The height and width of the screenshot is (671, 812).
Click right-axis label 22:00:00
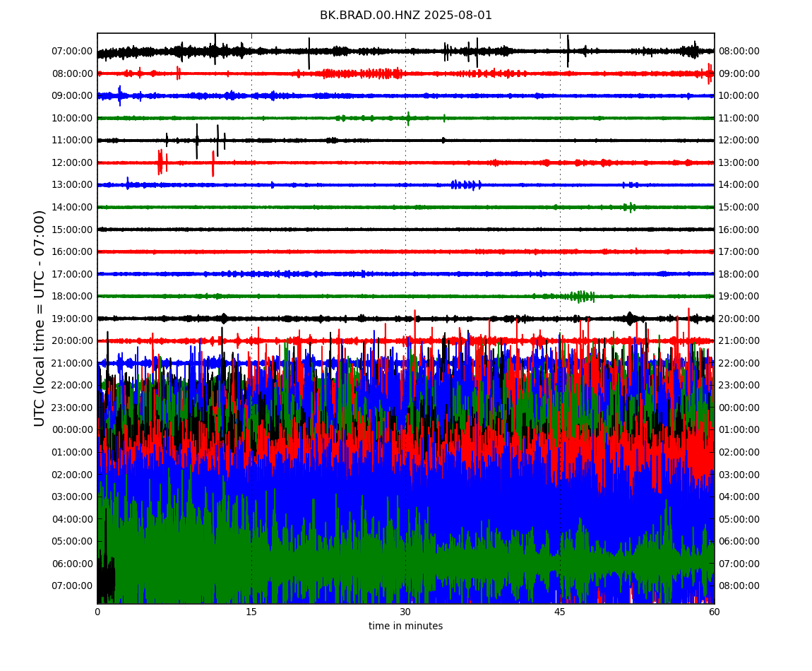point(739,363)
